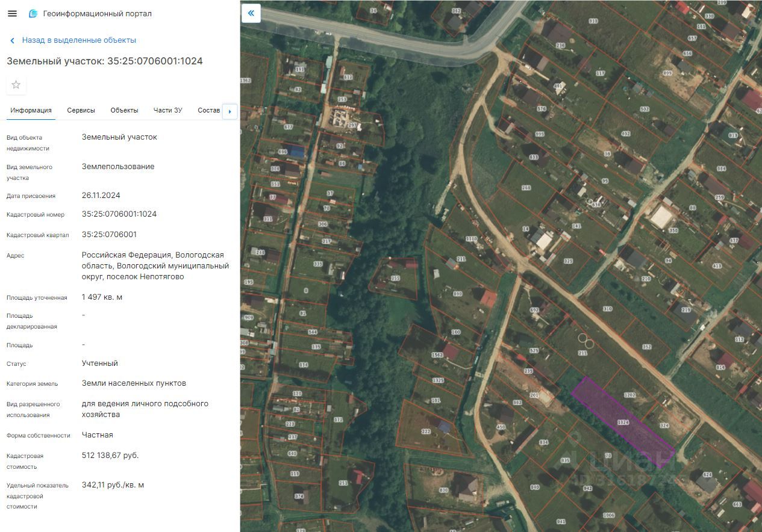Select 'для ведения личного подсобного хозяйства' value
This screenshot has height=532, width=762.
tap(145, 409)
